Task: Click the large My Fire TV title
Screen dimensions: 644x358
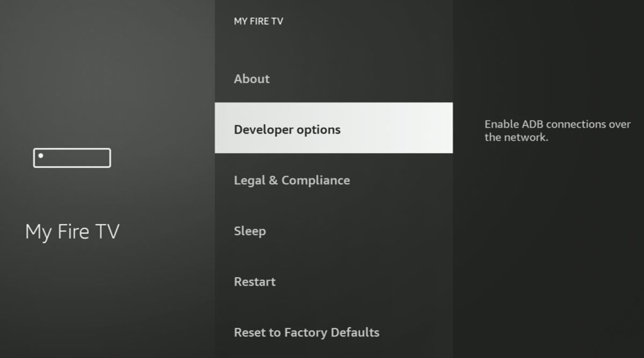Action: point(72,232)
